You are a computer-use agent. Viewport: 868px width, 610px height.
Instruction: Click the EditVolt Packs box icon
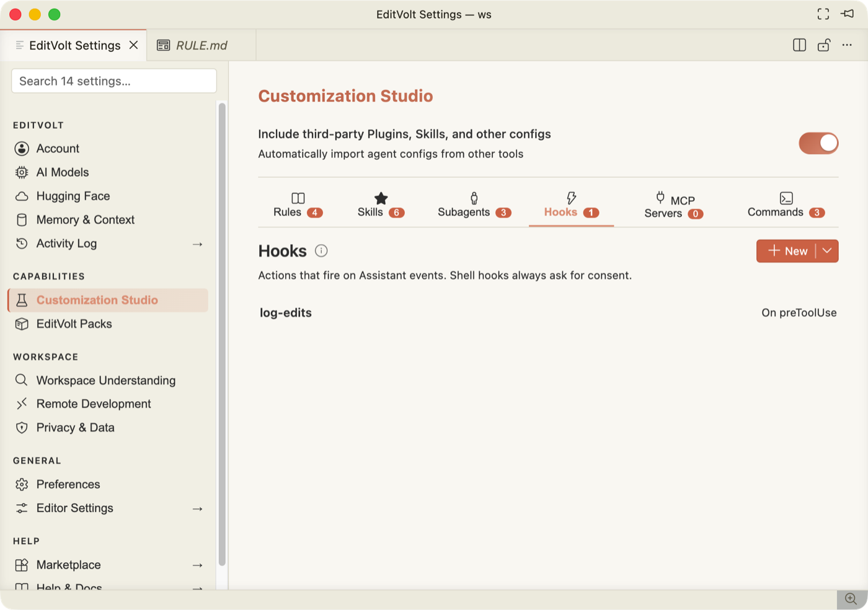[22, 324]
